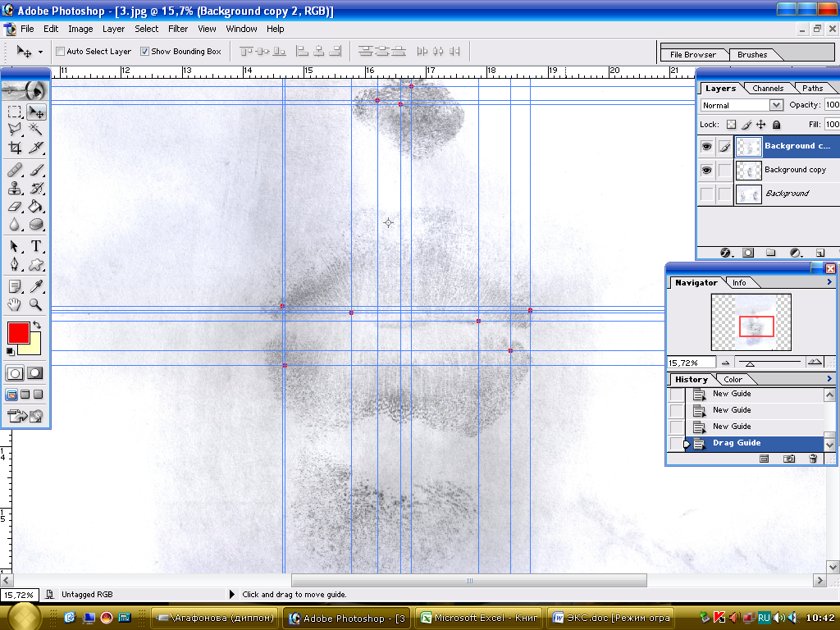
Task: Activate the Zoom tool
Action: tap(36, 305)
